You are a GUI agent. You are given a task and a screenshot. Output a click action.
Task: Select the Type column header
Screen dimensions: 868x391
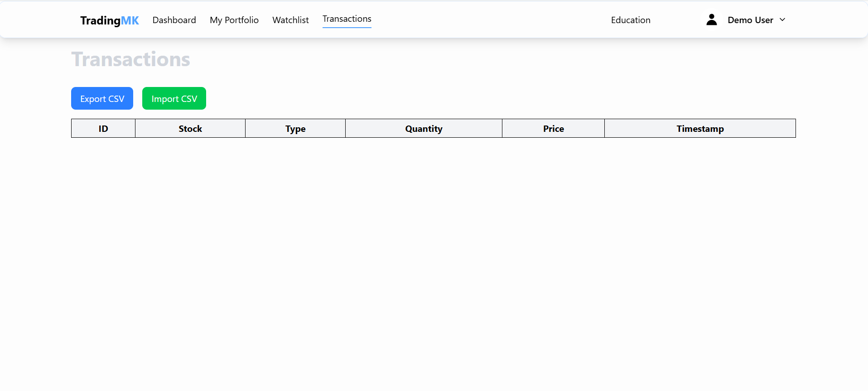pos(295,129)
